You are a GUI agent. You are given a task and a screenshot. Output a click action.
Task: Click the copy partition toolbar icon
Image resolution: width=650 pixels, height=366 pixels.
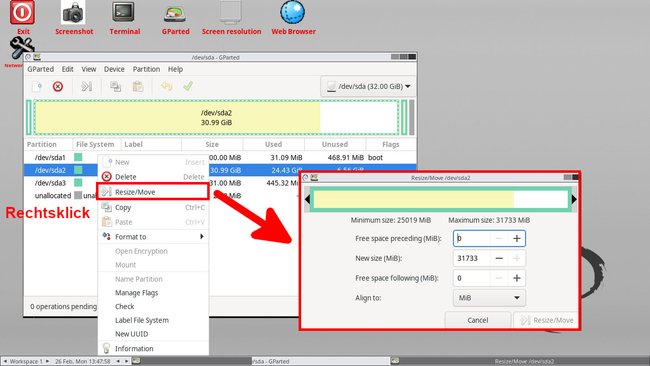115,86
